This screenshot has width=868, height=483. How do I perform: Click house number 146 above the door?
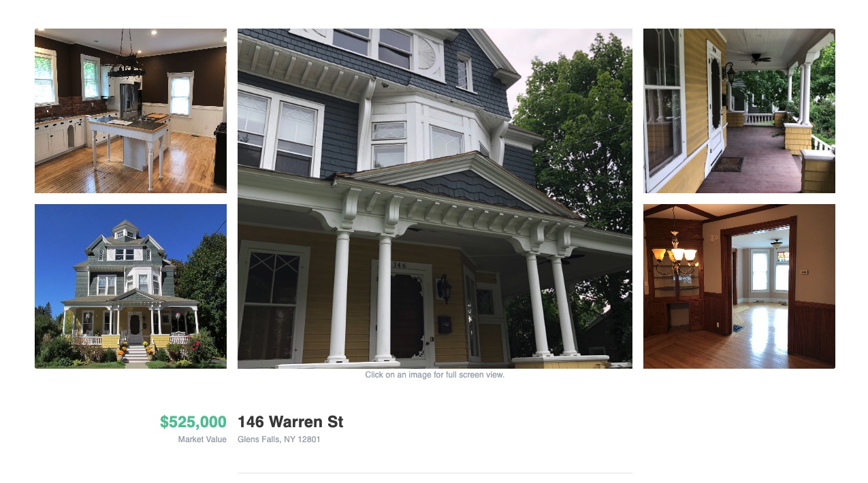click(x=399, y=265)
